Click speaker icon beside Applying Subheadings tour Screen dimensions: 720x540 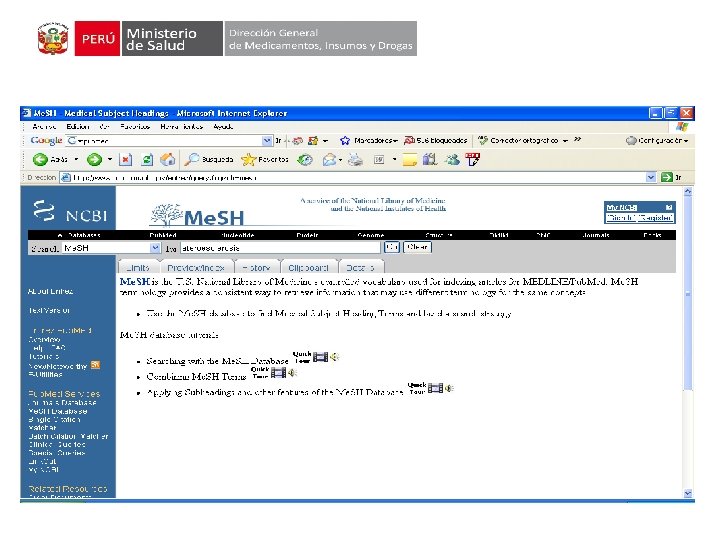coord(449,388)
